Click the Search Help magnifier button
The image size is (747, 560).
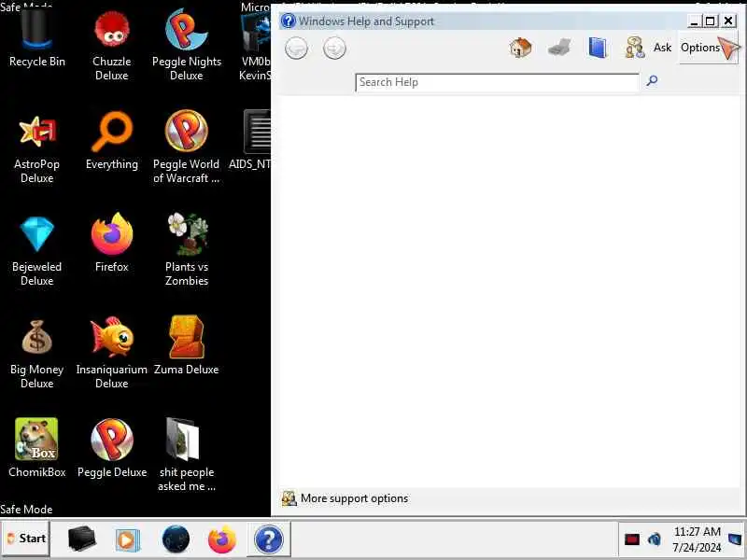pyautogui.click(x=652, y=80)
